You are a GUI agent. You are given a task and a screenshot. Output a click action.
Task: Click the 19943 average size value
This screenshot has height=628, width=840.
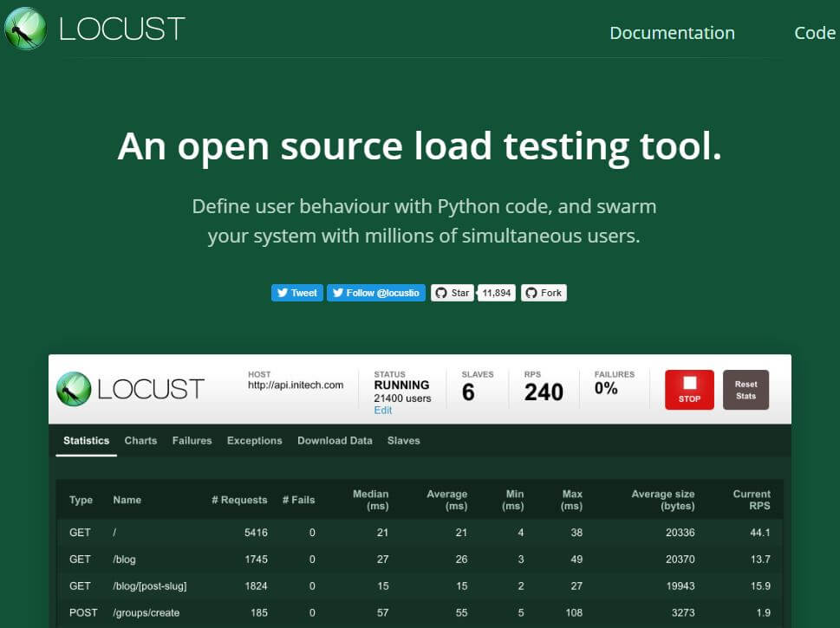tap(680, 586)
